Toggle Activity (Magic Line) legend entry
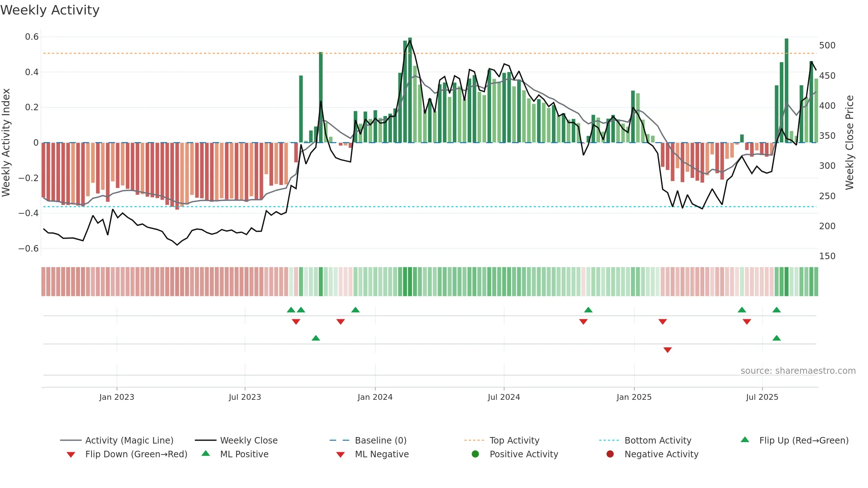The height and width of the screenshot is (488, 868). (117, 440)
